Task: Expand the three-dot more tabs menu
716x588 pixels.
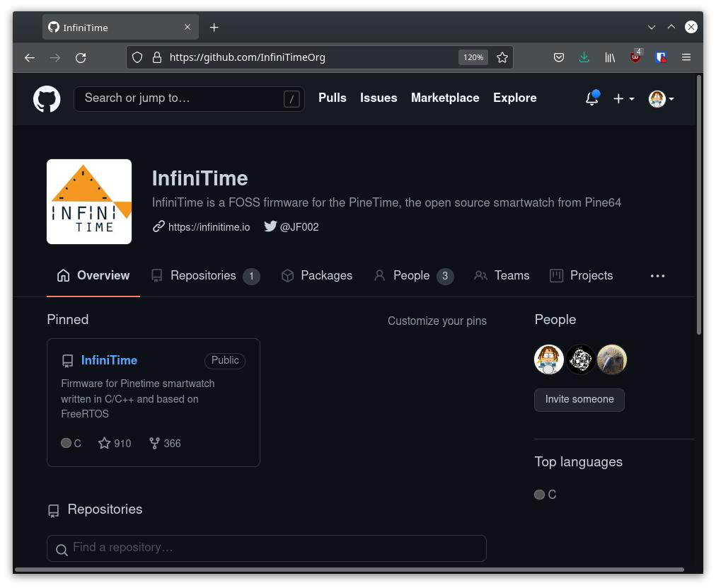Action: tap(657, 276)
